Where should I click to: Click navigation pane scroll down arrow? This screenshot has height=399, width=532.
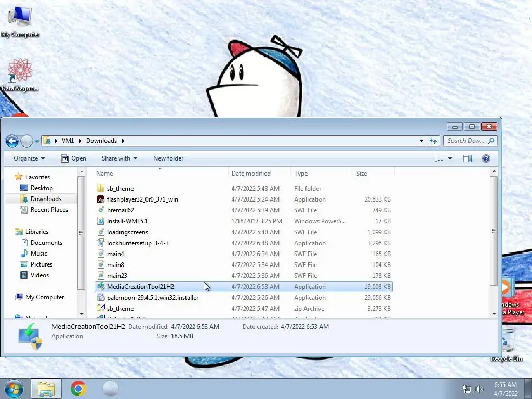pos(82,314)
